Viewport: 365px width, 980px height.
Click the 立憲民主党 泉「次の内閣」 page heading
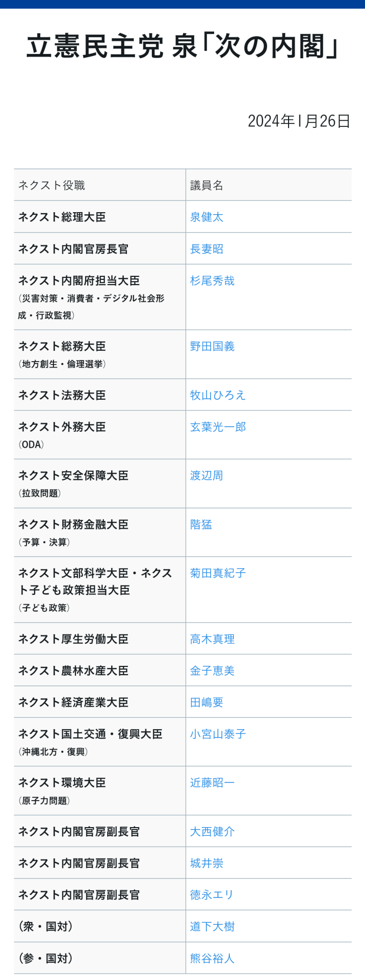tap(182, 47)
